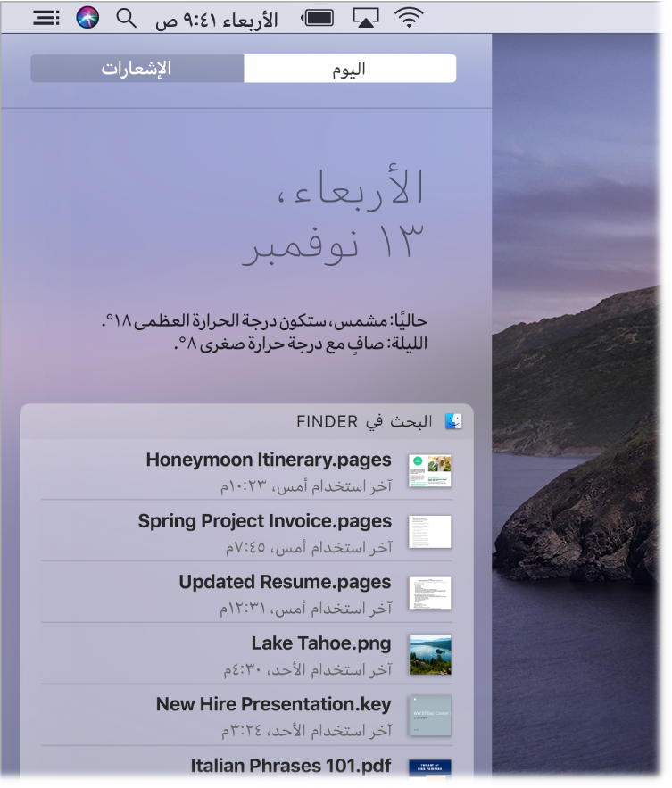Viewport: 672px width, 788px height.
Task: Click Spring Project Invoice thumbnail
Action: click(x=430, y=532)
